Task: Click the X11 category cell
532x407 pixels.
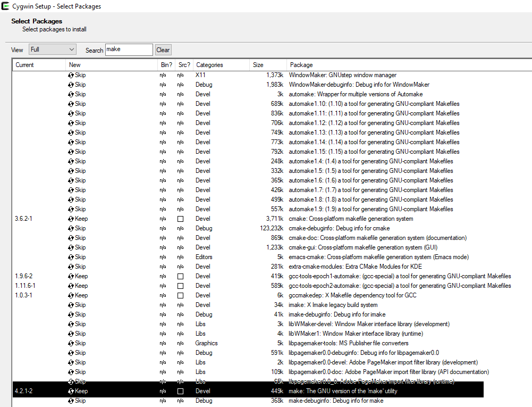Action: [x=200, y=75]
